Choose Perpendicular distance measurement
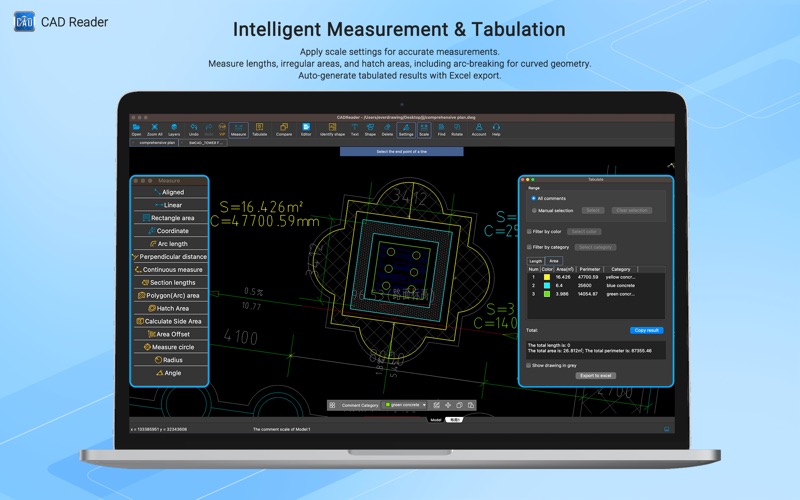This screenshot has width=800, height=500. pos(170,257)
